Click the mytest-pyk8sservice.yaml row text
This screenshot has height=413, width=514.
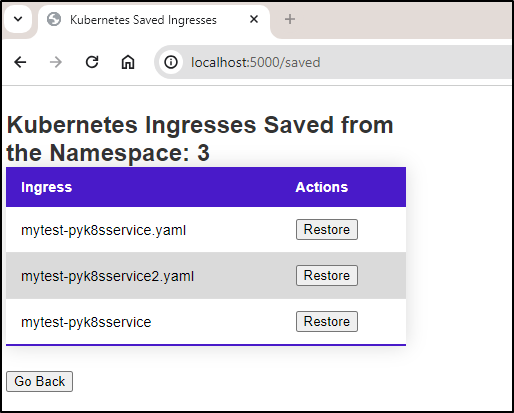103,230
